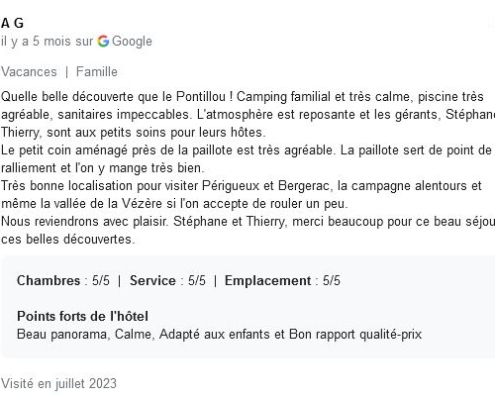Click the colorful Google G logo icon
The image size is (495, 400).
(x=103, y=41)
